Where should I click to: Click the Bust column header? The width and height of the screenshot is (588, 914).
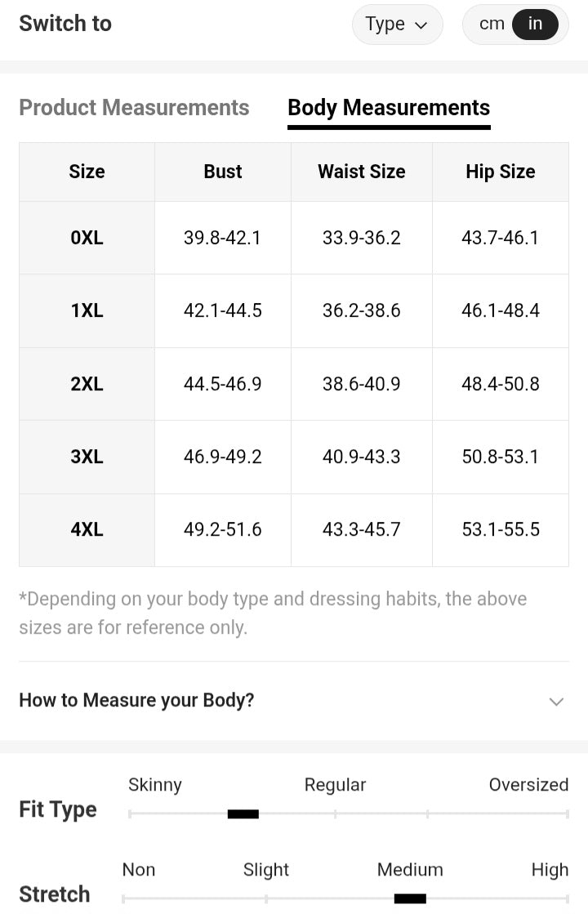coord(223,172)
